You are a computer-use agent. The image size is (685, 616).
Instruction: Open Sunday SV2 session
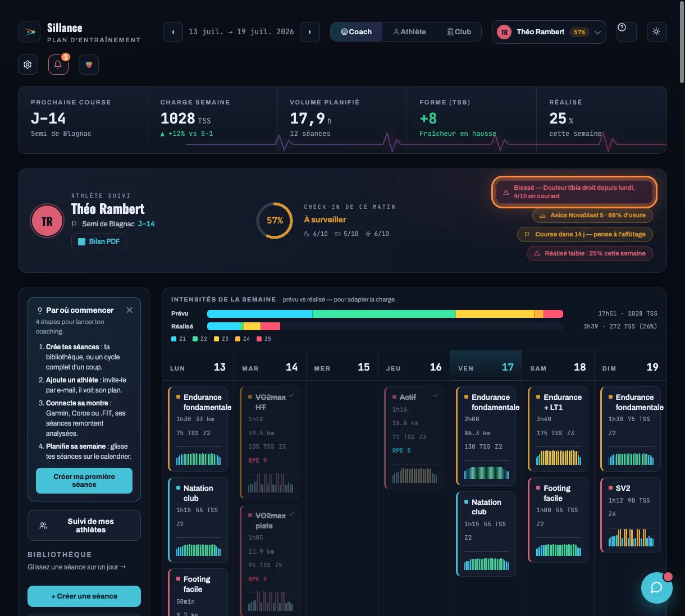(x=630, y=515)
